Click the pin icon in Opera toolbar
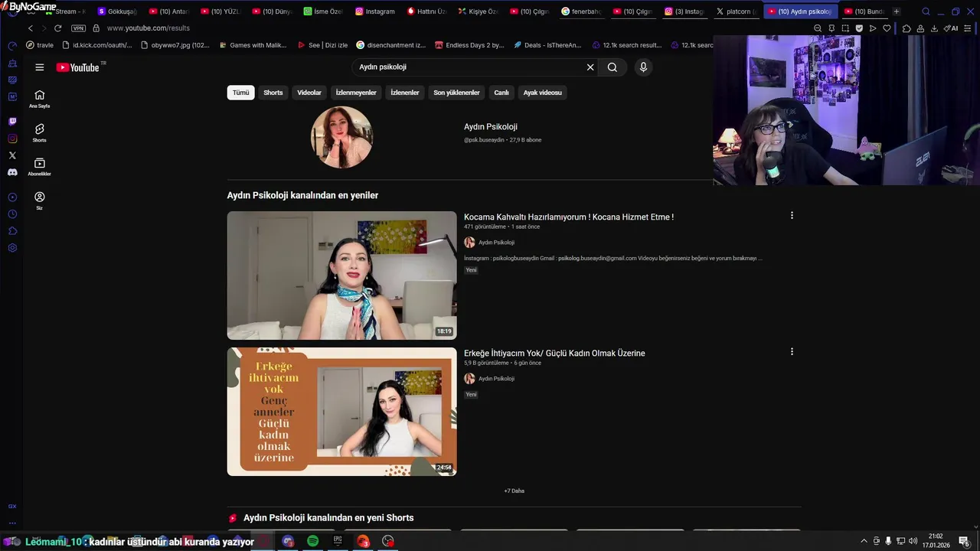Image resolution: width=980 pixels, height=551 pixels. (831, 28)
